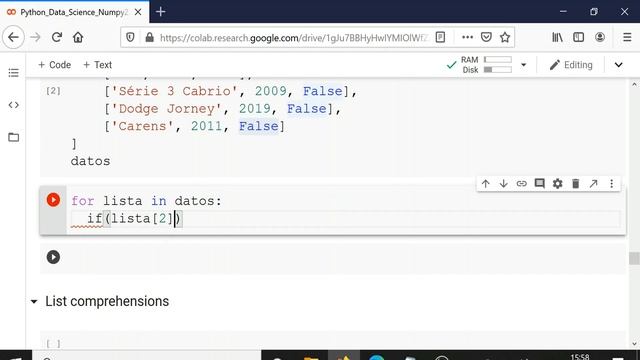Add a comment to the cell
The width and height of the screenshot is (640, 360).
point(540,184)
